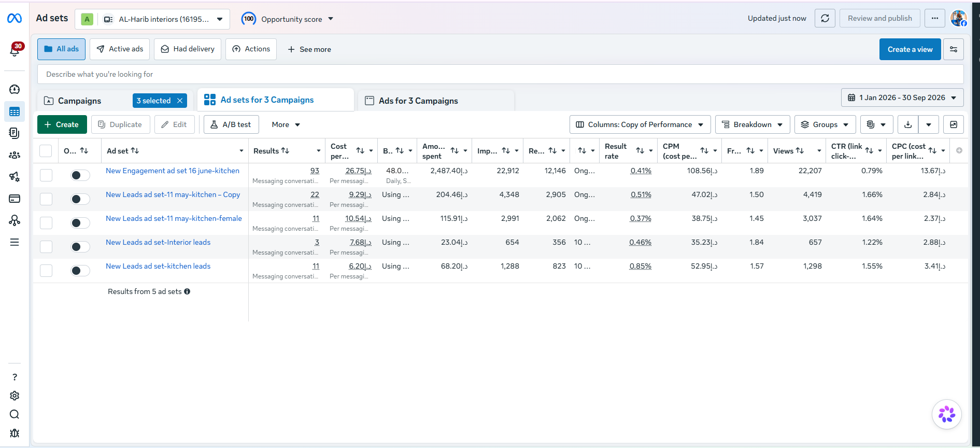Start an A/B test
The image size is (980, 448).
point(231,124)
